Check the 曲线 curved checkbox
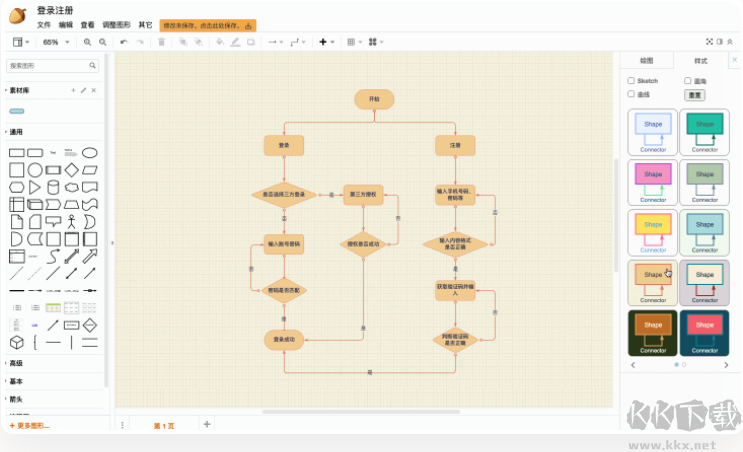The width and height of the screenshot is (743, 452). [631, 94]
